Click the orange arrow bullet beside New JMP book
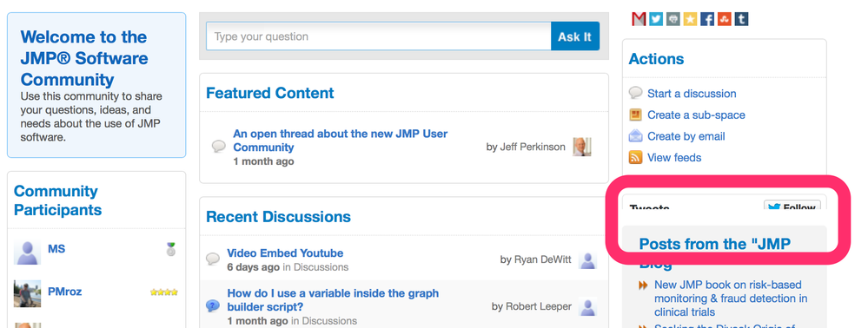 point(643,285)
